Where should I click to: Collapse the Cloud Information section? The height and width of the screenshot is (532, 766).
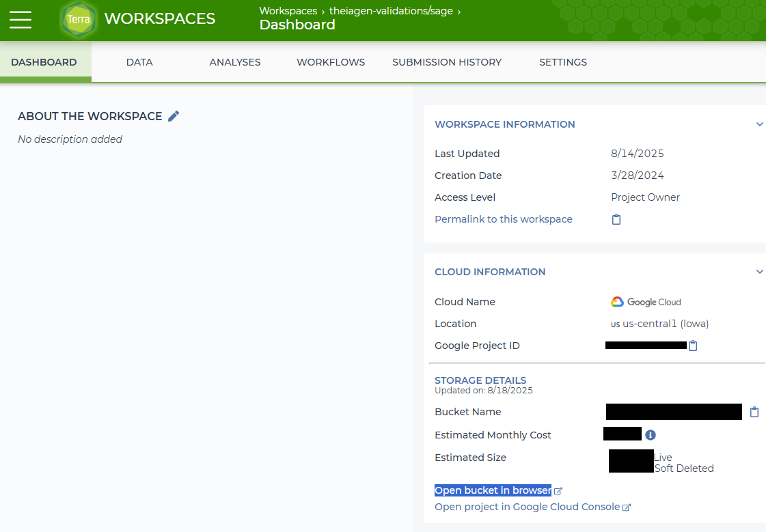759,272
